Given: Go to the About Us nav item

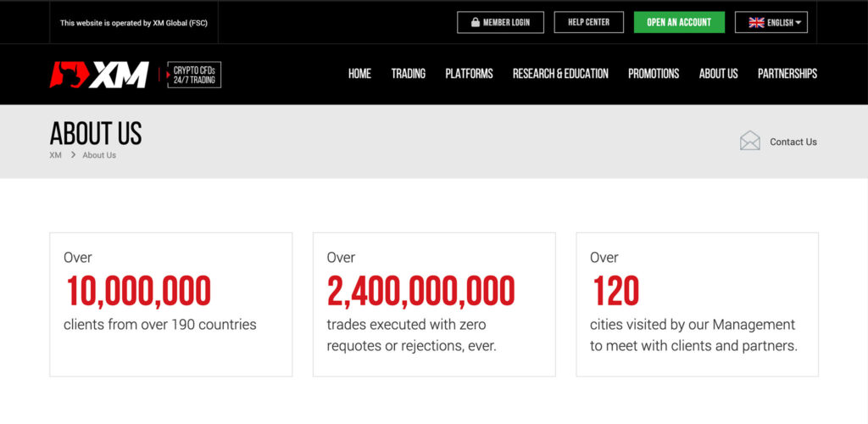Looking at the screenshot, I should pos(718,74).
